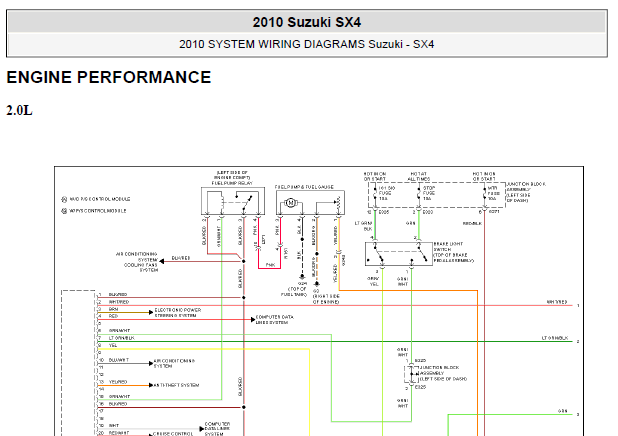Click the "FUEL PUMP RELAY" label

tap(232, 183)
